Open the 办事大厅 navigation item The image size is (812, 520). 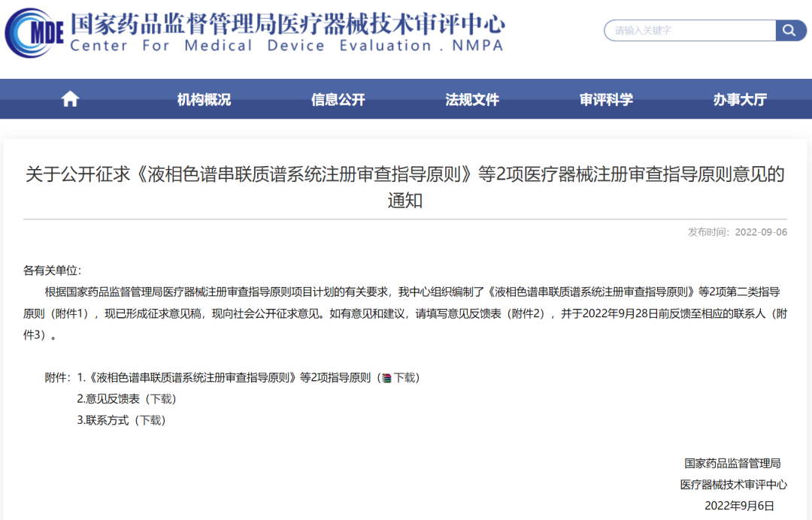(x=740, y=99)
